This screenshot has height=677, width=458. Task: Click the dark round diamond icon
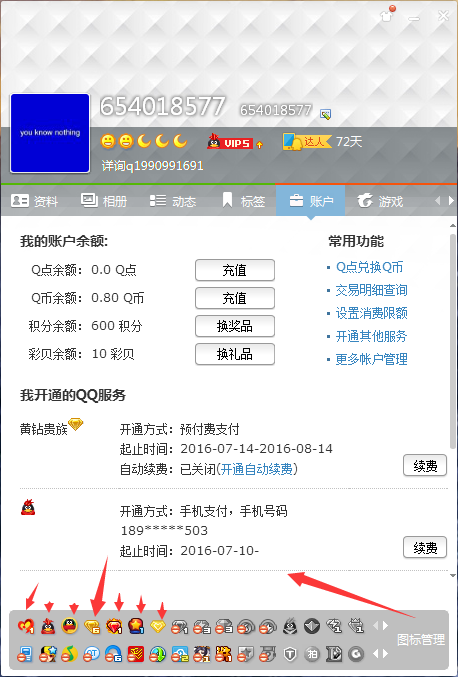coord(312,626)
